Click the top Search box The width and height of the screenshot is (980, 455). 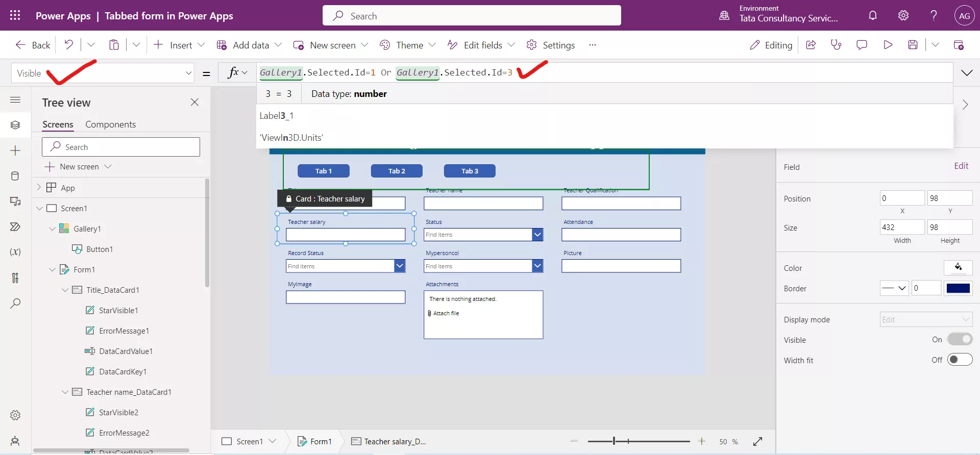(472, 15)
